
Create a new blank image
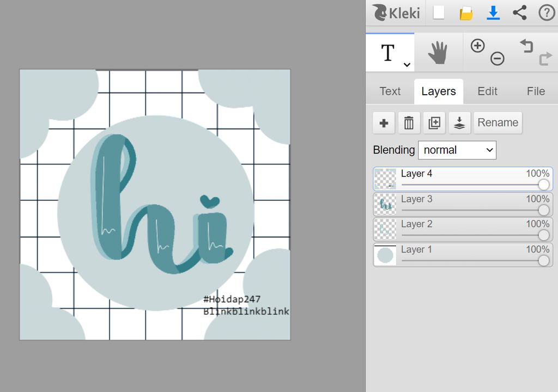(439, 13)
